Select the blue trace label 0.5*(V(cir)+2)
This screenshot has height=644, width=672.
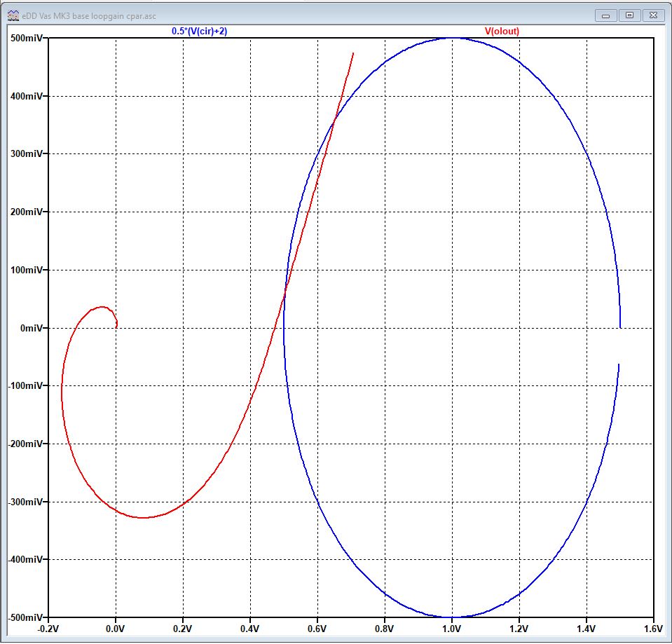(199, 32)
